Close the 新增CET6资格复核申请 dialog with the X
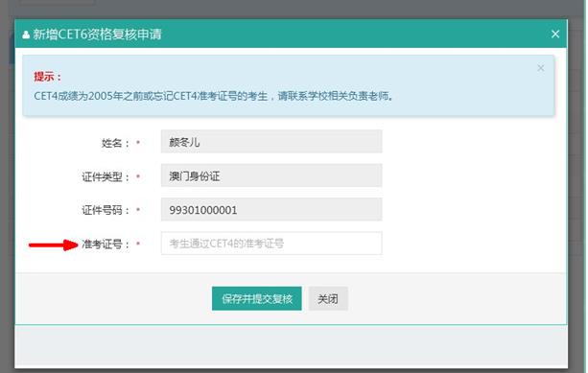Image resolution: width=588 pixels, height=373 pixels. [555, 35]
